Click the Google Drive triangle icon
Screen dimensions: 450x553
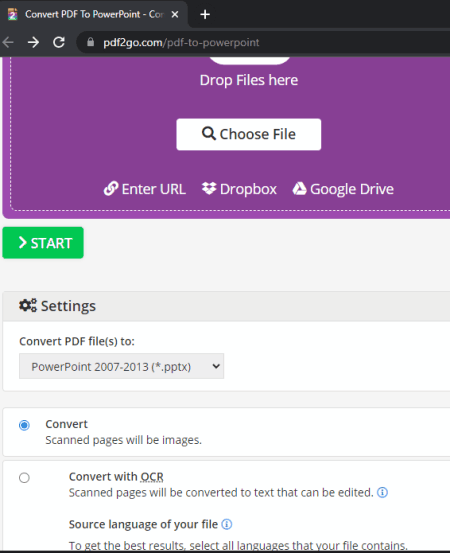pyautogui.click(x=299, y=189)
